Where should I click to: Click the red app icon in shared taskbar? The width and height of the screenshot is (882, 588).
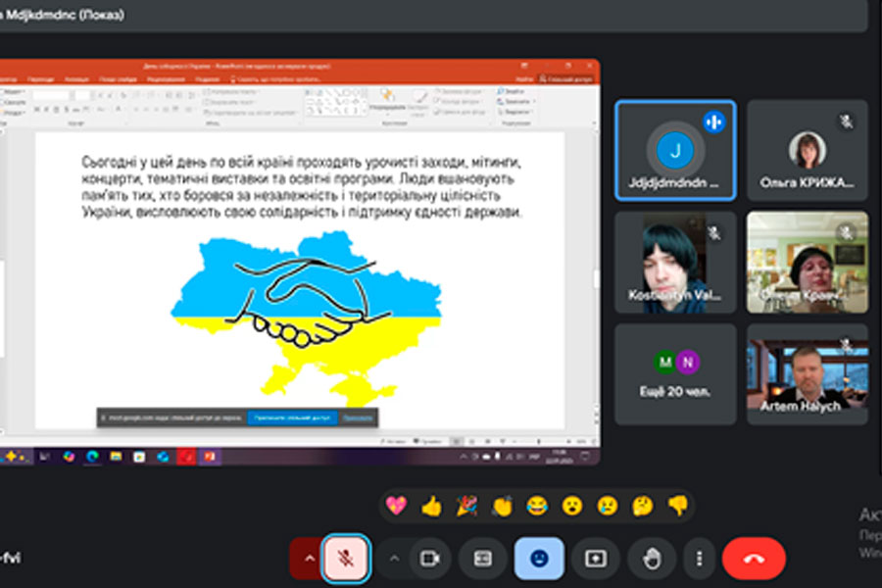[186, 457]
